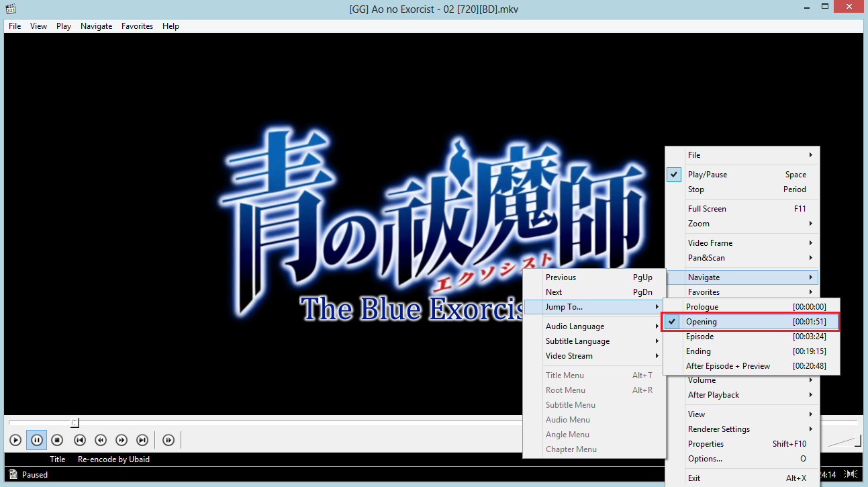Click the yellow audio icon in the status bar

pos(851,474)
